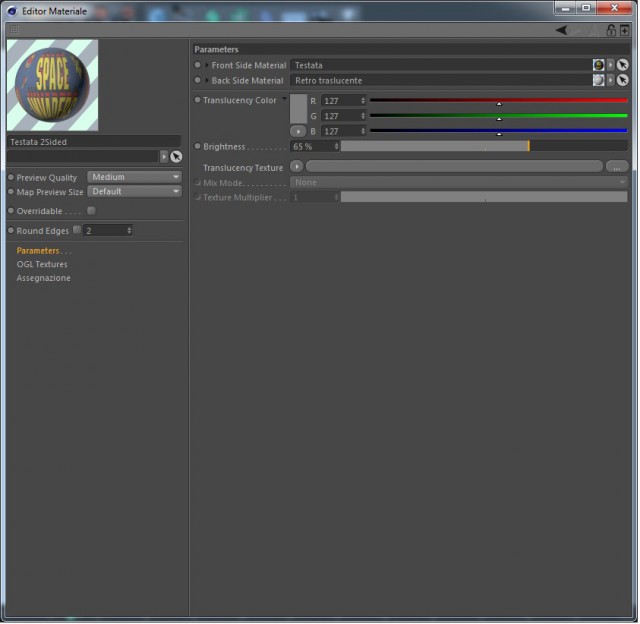Enable the Round Edges checkbox
The width and height of the screenshot is (640, 624).
point(77,230)
